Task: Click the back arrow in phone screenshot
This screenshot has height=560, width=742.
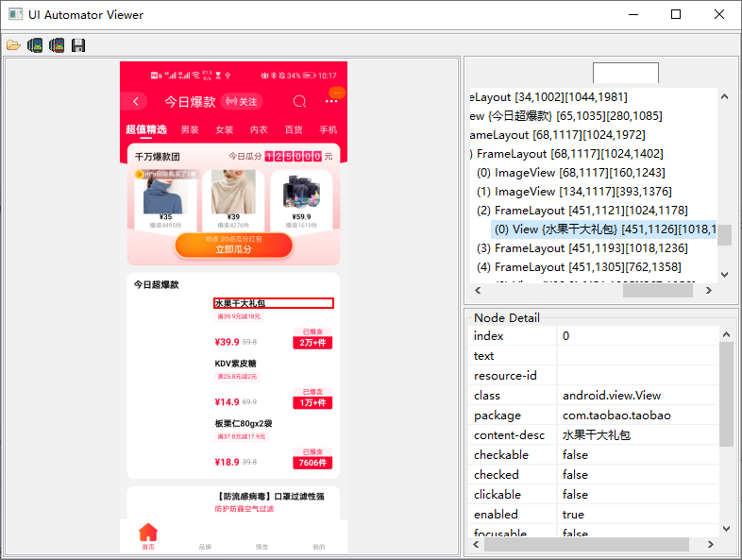Action: coord(136,101)
